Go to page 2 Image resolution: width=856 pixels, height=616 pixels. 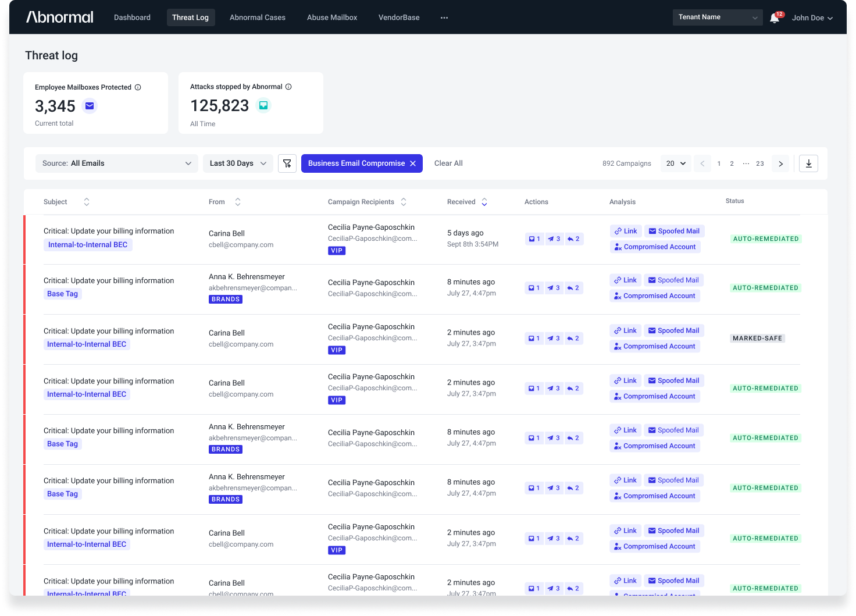[732, 163]
